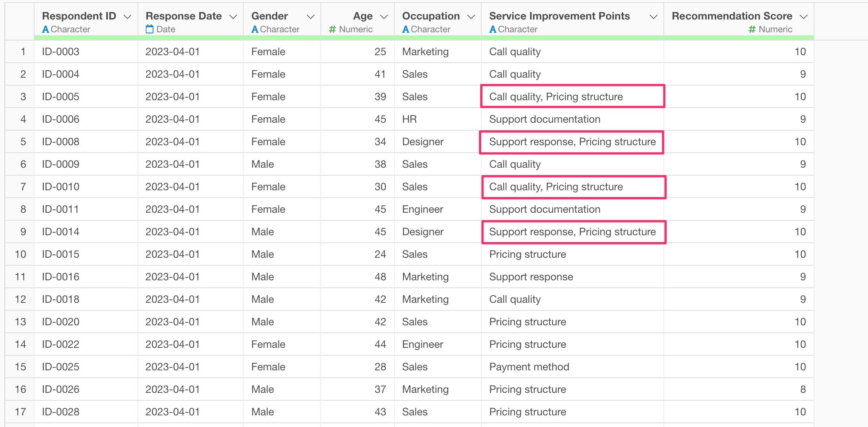Viewport: 868px width, 427px height.
Task: Click Character icon under Service Improvement Points
Action: tap(492, 29)
